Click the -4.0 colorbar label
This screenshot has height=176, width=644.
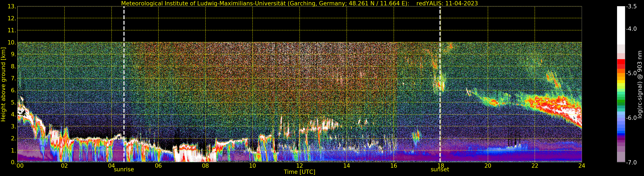click(631, 29)
